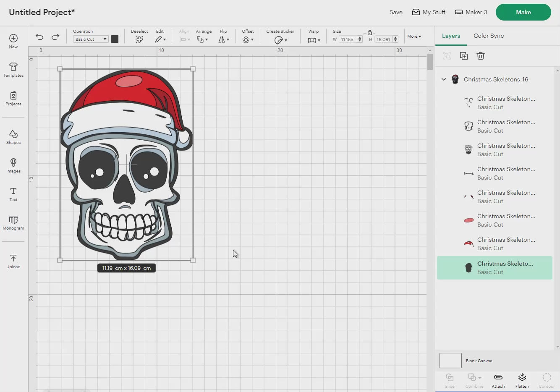560x392 pixels.
Task: Click the Untitled Project title
Action: [x=42, y=12]
